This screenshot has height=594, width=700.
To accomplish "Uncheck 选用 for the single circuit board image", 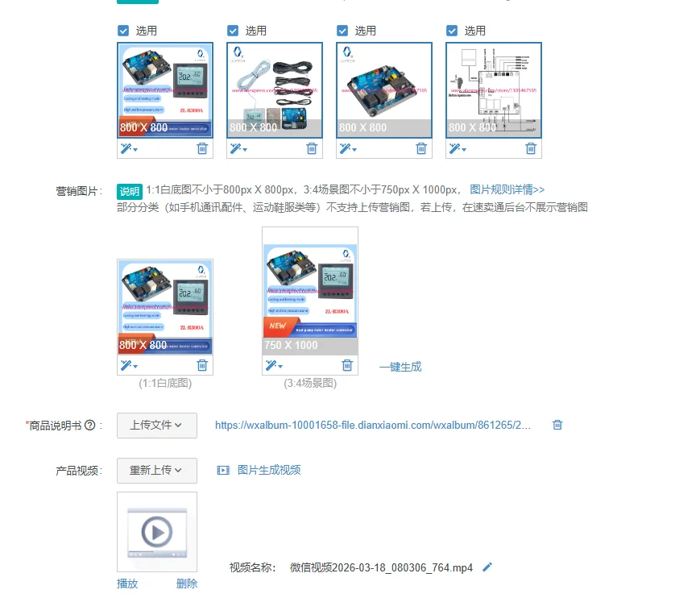I will click(x=342, y=31).
